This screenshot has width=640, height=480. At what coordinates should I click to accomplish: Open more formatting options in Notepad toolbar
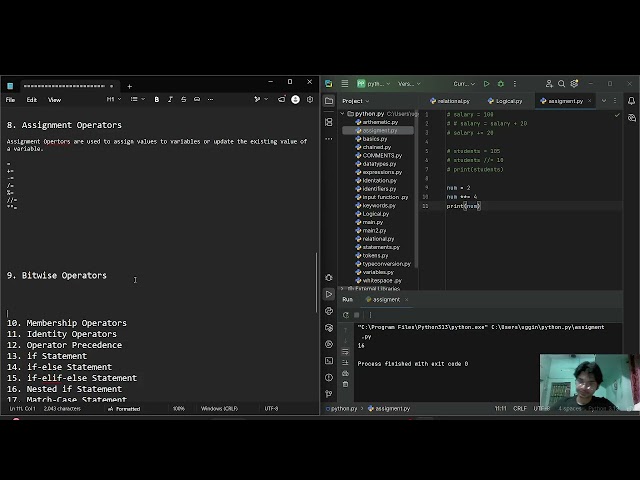210,100
